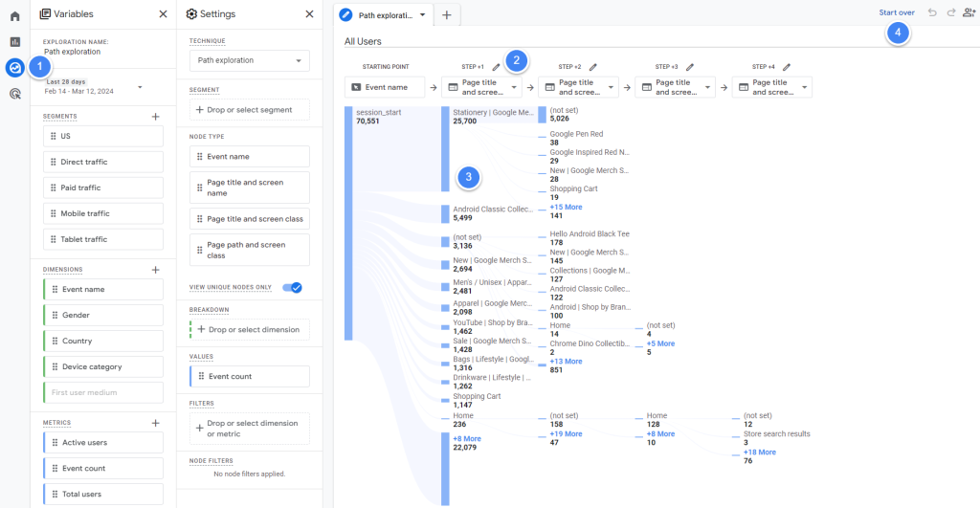This screenshot has height=508, width=980.
Task: Edit Step +4 with pencil icon
Action: [787, 67]
